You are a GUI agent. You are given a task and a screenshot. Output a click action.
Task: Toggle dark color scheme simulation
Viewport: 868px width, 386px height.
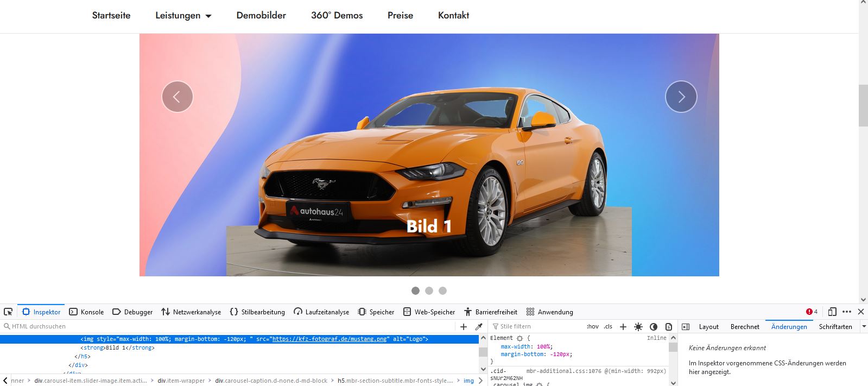coord(654,326)
